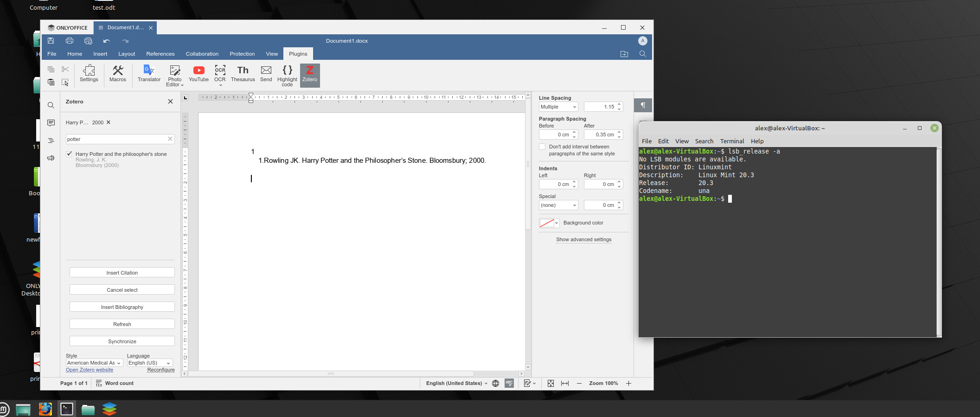Click the Open file location icon

coord(624,54)
